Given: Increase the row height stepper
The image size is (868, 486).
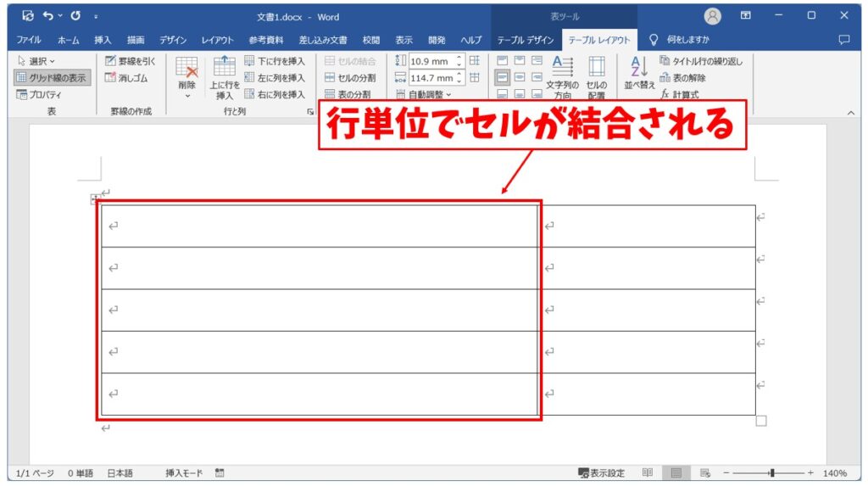Looking at the screenshot, I should pyautogui.click(x=459, y=58).
